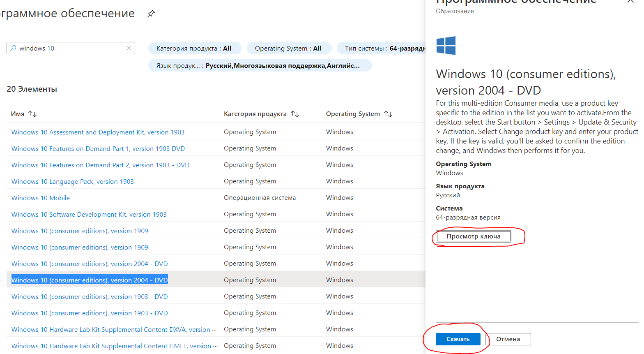Open Windows 10 Language Pack, version 1903
Screen dimensions: 644x354
(x=72, y=181)
